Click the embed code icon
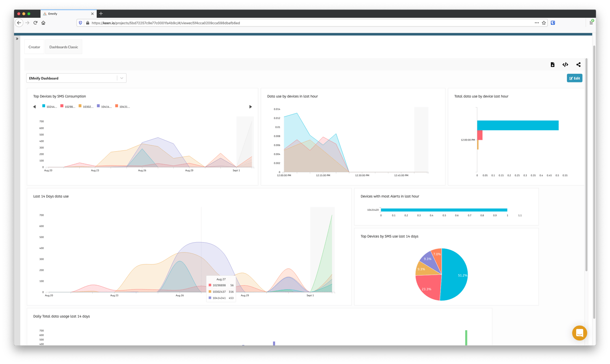The image size is (610, 364). click(x=565, y=64)
